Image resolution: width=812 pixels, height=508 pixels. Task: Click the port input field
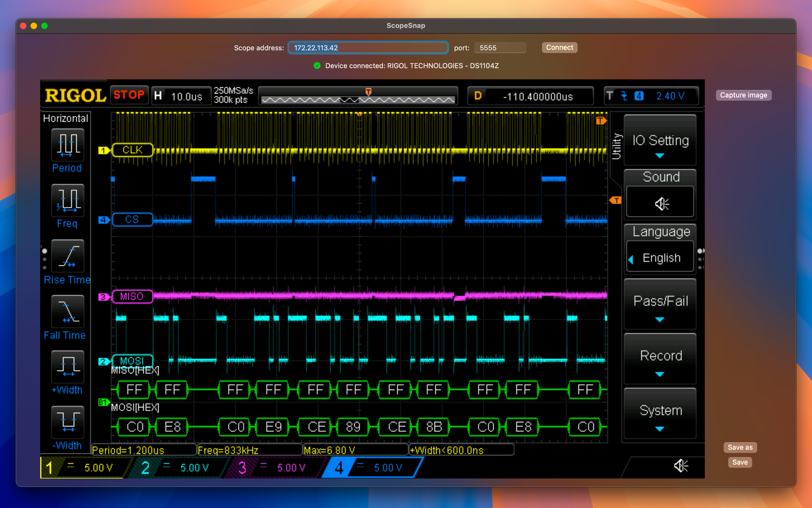(500, 48)
